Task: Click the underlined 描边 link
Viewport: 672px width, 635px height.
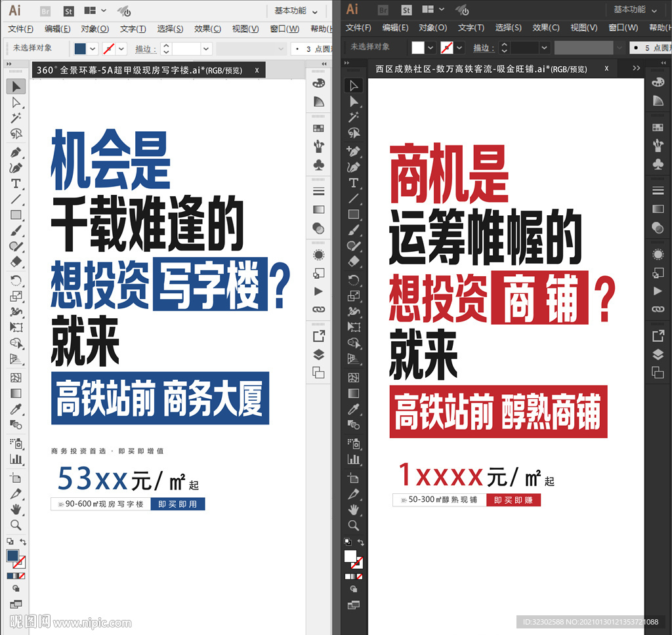Action: click(x=145, y=48)
